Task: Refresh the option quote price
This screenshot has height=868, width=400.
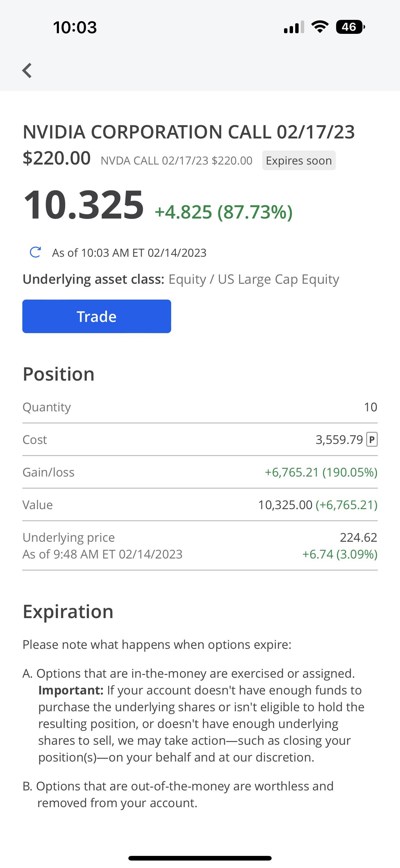Action: 35,252
